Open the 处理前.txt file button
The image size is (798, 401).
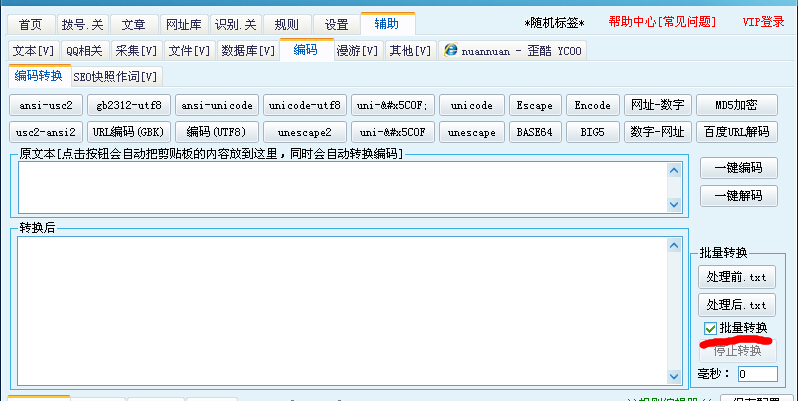click(x=736, y=277)
